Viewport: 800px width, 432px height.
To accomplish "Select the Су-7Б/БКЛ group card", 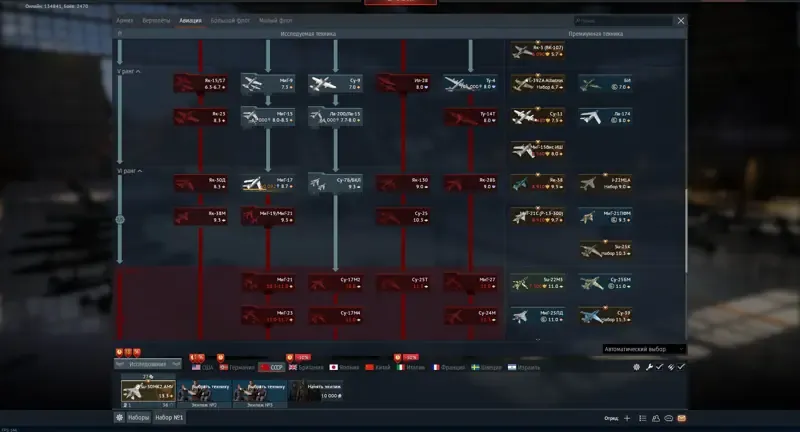I will pos(335,183).
